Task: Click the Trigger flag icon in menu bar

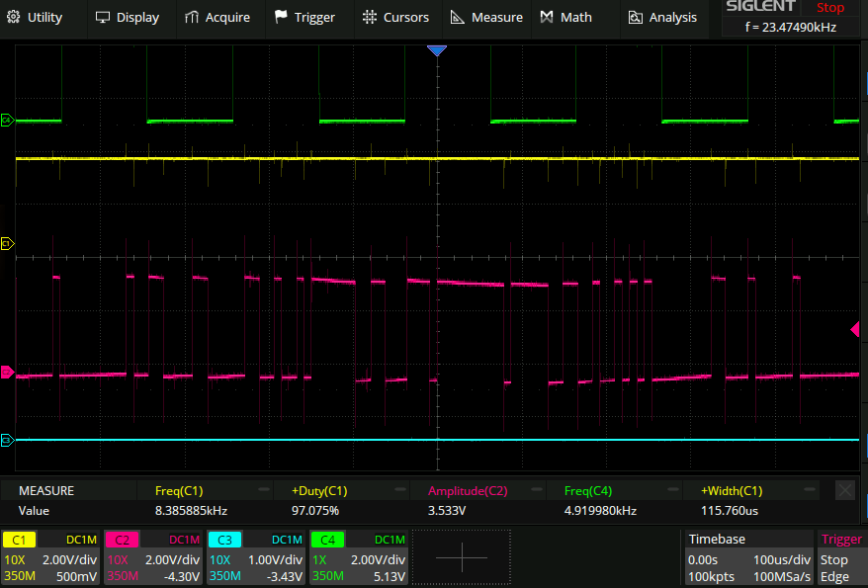Action: [x=282, y=17]
